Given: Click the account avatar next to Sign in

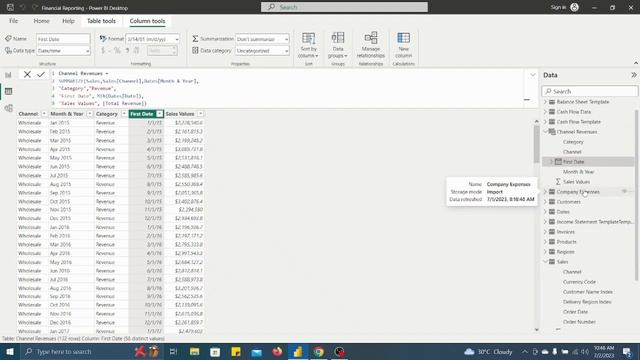Looking at the screenshot, I should click(x=575, y=7).
